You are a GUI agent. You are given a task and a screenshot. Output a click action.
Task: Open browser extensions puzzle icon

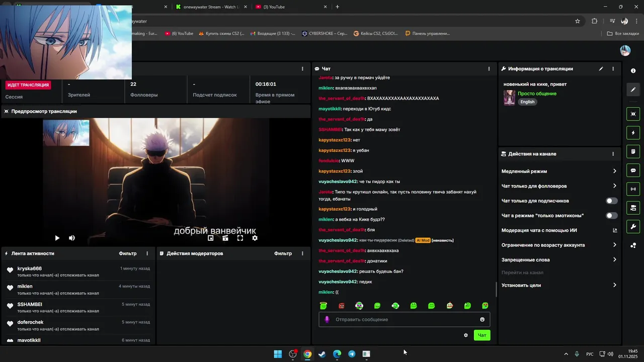[595, 21]
